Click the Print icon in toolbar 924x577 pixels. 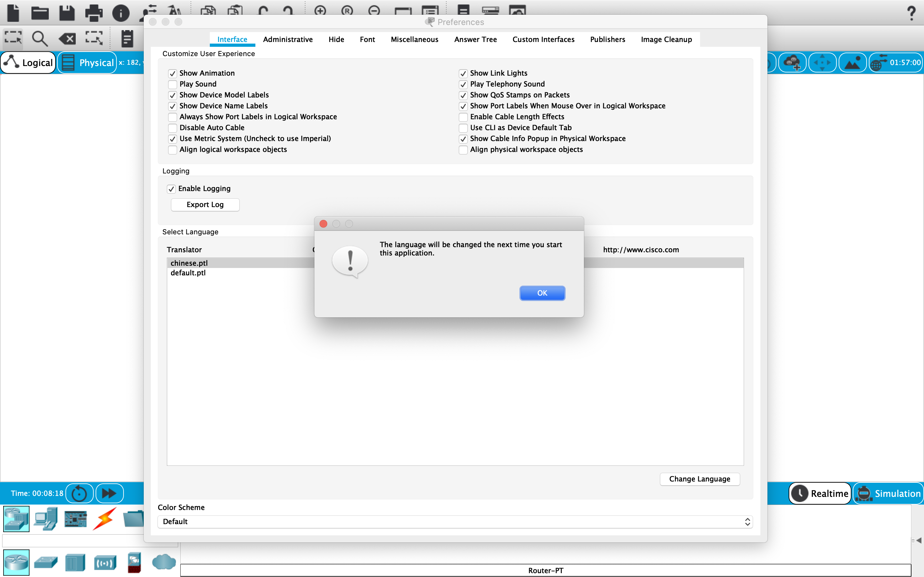click(94, 13)
